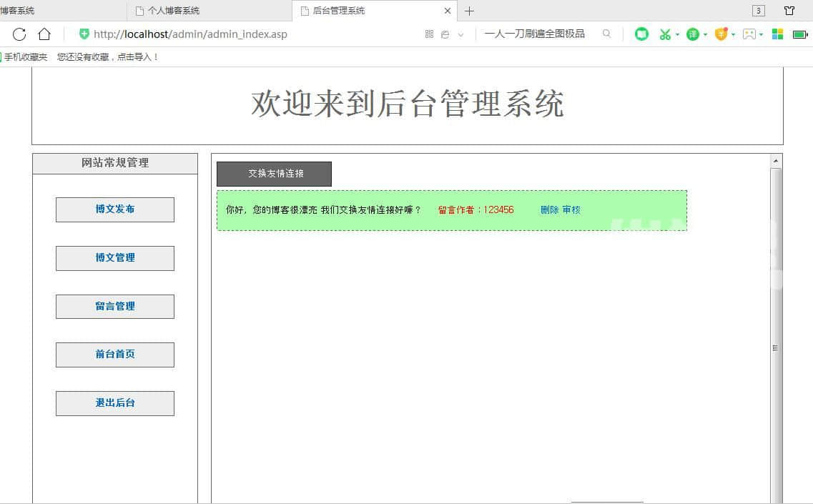Click the 审核 link to approve message
The image size is (813, 504).
(571, 209)
